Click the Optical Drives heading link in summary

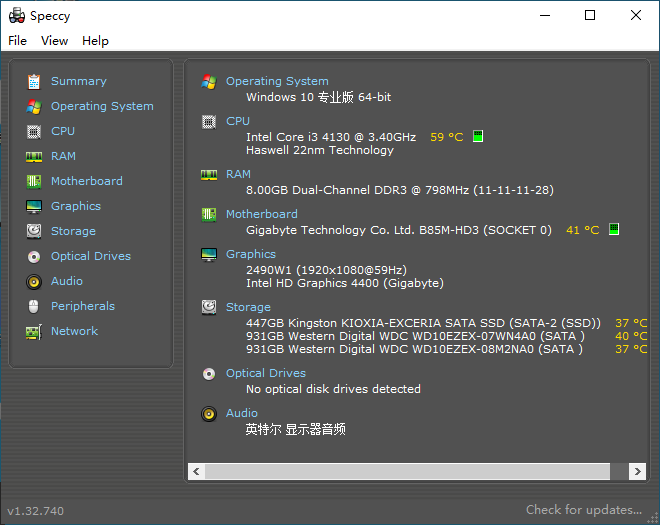[x=266, y=373]
